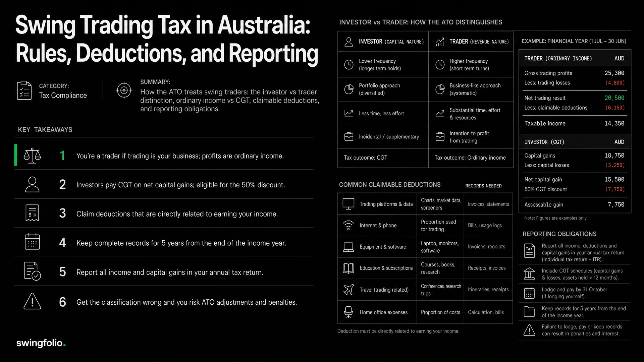The image size is (644, 362).
Task: Click the briefcase icon beside Intention to profit
Action: [x=440, y=137]
